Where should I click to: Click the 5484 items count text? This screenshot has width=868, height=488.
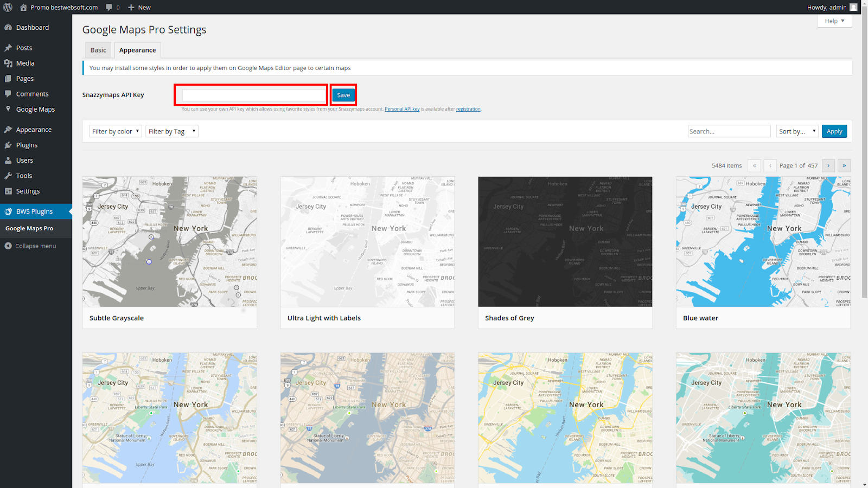(726, 165)
